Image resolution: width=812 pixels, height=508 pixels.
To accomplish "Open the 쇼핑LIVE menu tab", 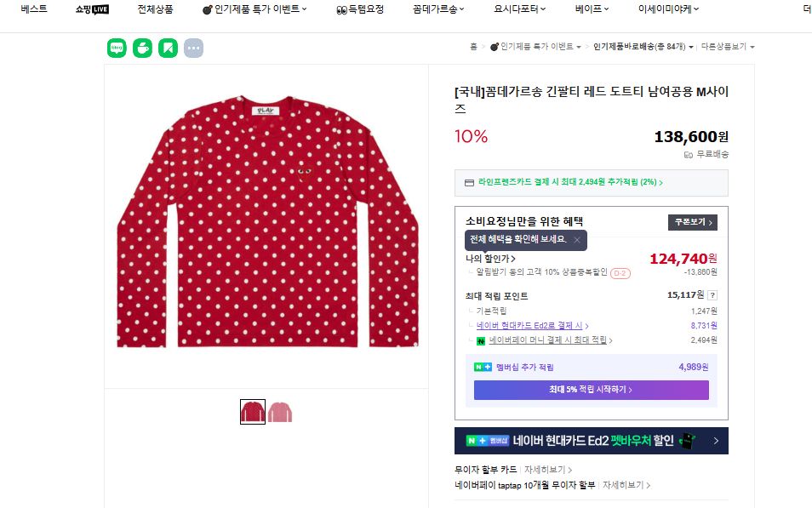I will 94,9.
